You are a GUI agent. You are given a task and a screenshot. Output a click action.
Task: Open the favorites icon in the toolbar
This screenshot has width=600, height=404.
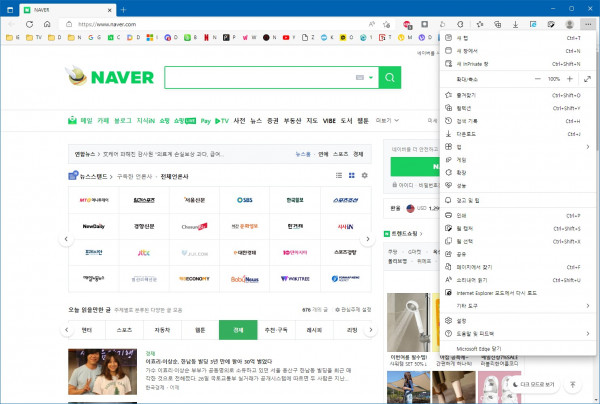pos(480,24)
